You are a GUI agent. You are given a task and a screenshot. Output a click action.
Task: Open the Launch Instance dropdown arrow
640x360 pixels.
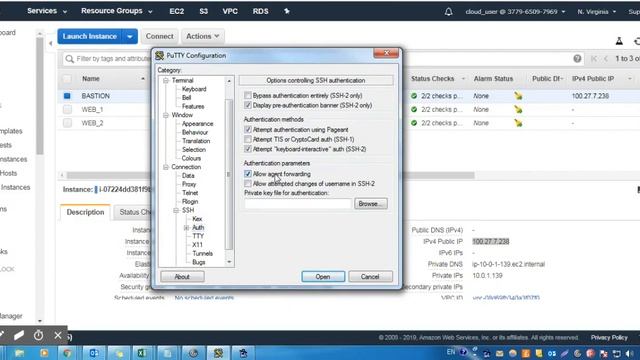coord(130,36)
